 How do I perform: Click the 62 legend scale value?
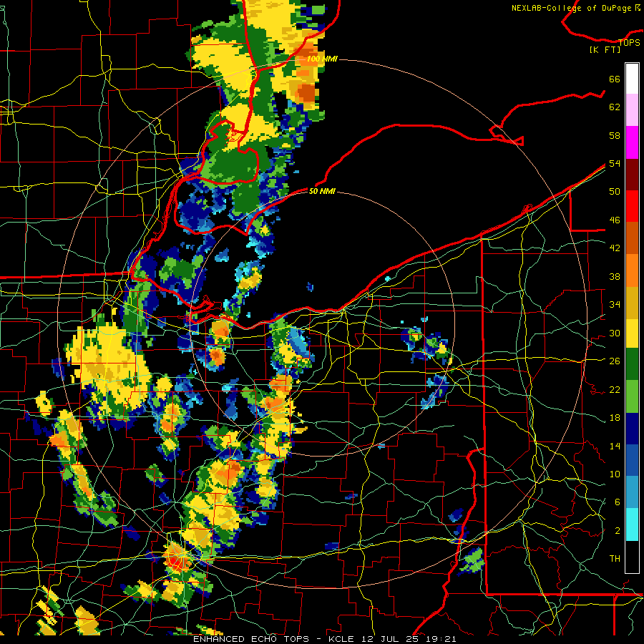click(x=615, y=107)
